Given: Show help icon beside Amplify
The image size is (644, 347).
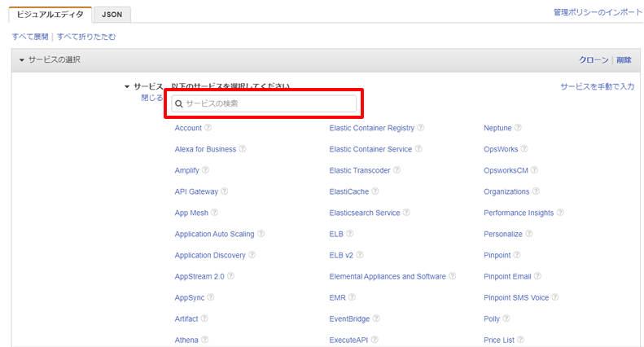Looking at the screenshot, I should (x=205, y=170).
